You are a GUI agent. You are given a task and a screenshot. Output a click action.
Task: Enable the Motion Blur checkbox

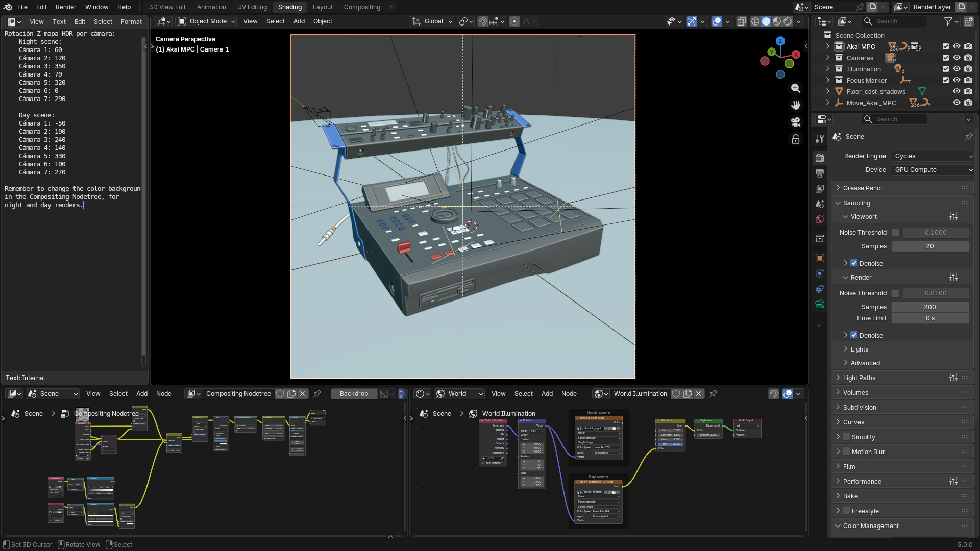[846, 452]
